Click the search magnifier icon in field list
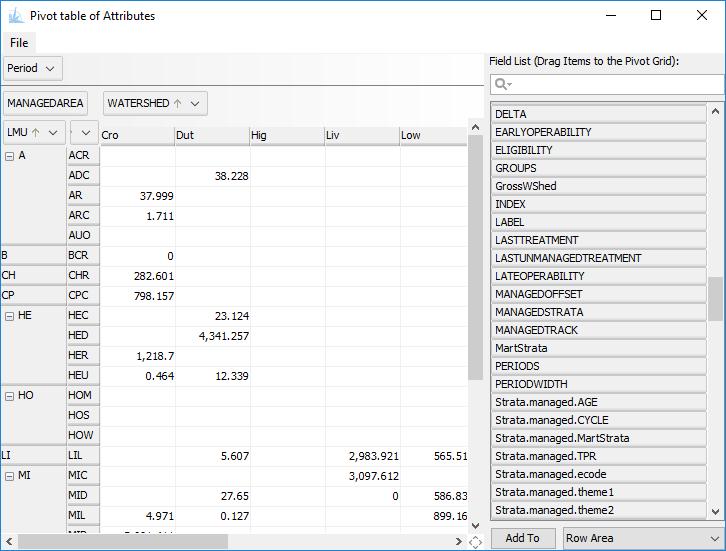Image resolution: width=726 pixels, height=551 pixels. [502, 85]
